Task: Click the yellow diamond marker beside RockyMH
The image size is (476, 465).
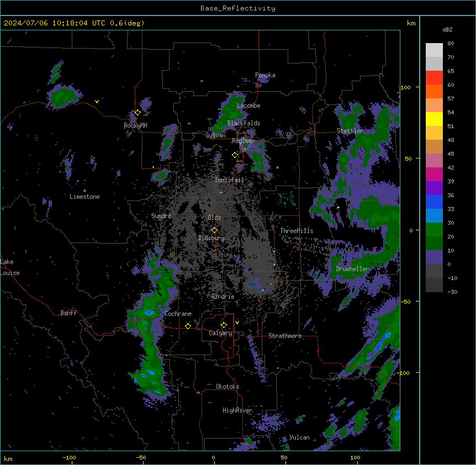Action: pyautogui.click(x=138, y=112)
